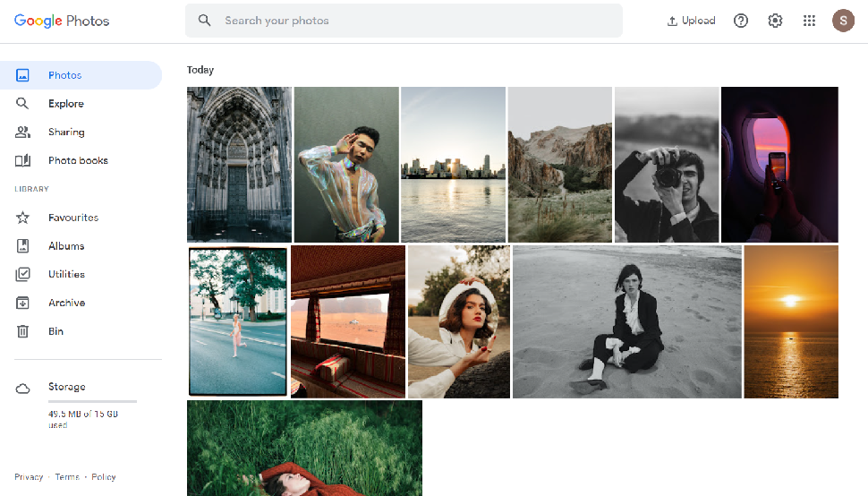
Task: Open the rocky canyon landscape photo
Action: coord(560,165)
